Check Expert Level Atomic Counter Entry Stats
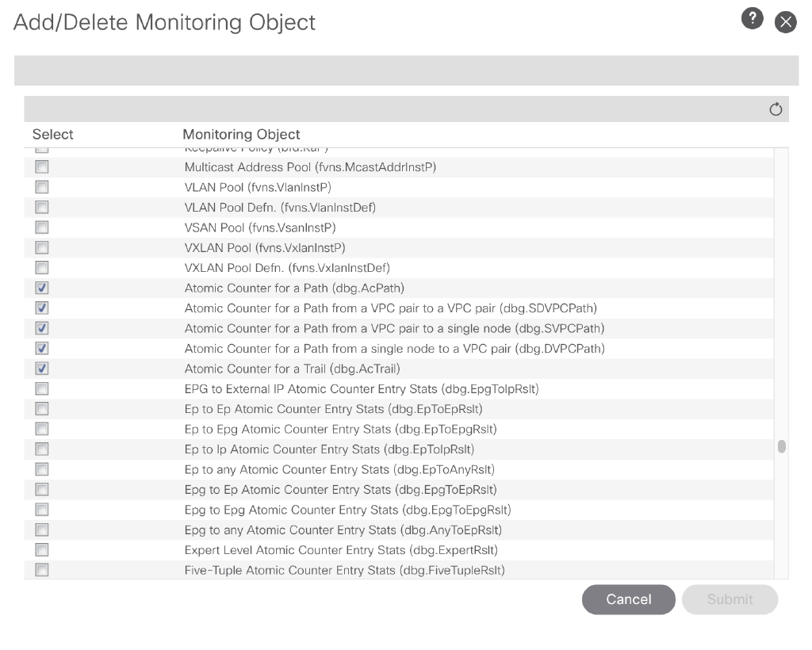This screenshot has width=812, height=650. 42,550
